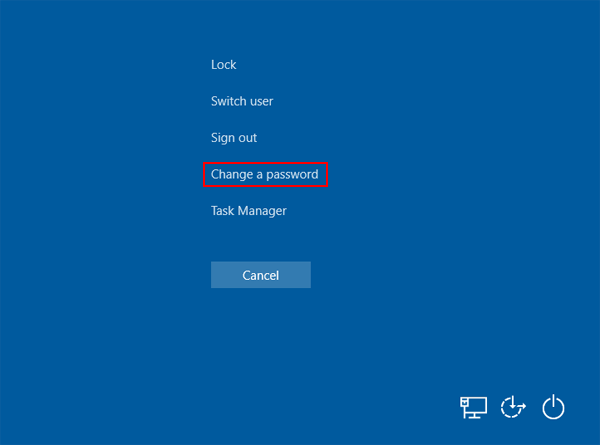Switch to another user account
The height and width of the screenshot is (445, 600).
point(242,101)
